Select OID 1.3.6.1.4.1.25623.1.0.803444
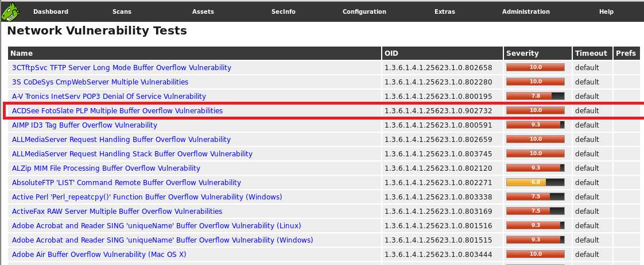Image resolution: width=644 pixels, height=265 pixels. (439, 255)
